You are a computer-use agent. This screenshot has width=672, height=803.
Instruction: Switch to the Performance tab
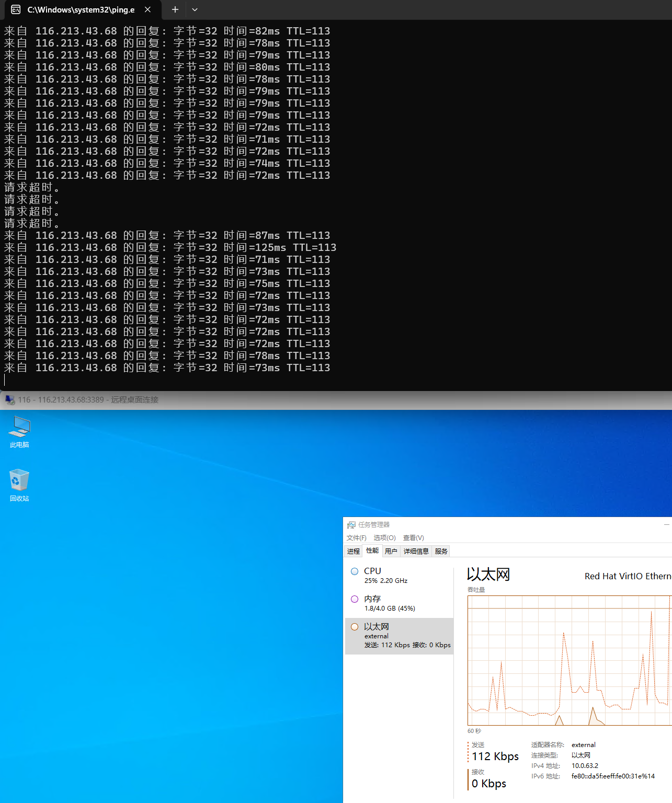(x=372, y=550)
